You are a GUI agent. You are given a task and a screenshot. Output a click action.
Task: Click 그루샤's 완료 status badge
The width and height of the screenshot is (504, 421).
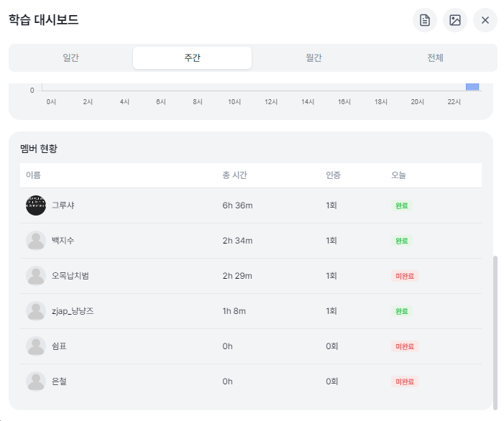[401, 205]
